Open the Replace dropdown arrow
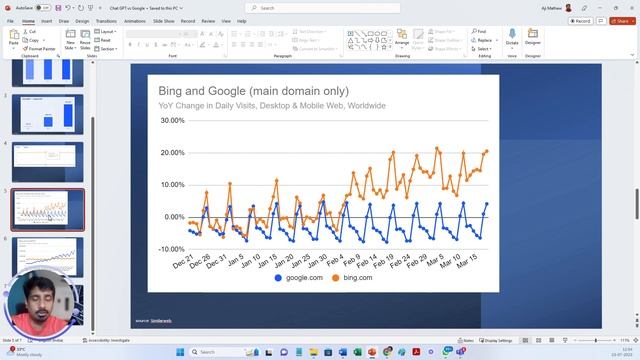The width and height of the screenshot is (640, 360). coord(497,40)
